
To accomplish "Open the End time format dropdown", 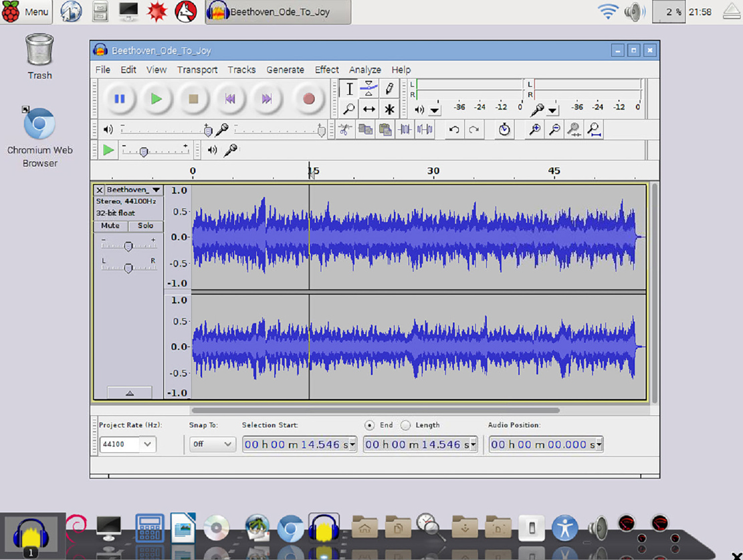I will click(473, 444).
